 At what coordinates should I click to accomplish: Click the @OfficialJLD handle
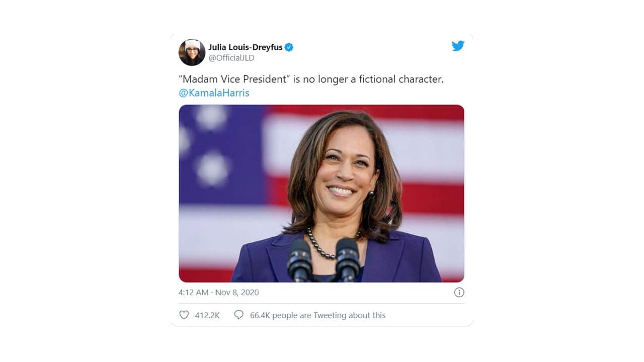232,58
